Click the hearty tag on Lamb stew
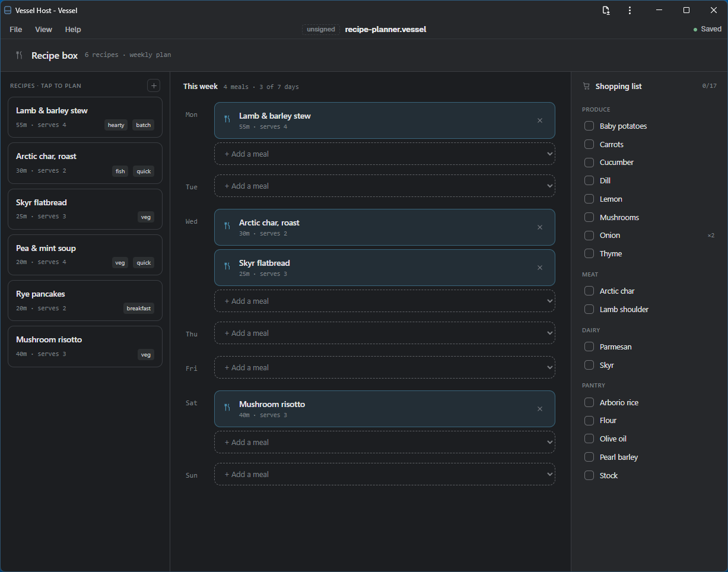Image resolution: width=728 pixels, height=572 pixels. point(116,125)
